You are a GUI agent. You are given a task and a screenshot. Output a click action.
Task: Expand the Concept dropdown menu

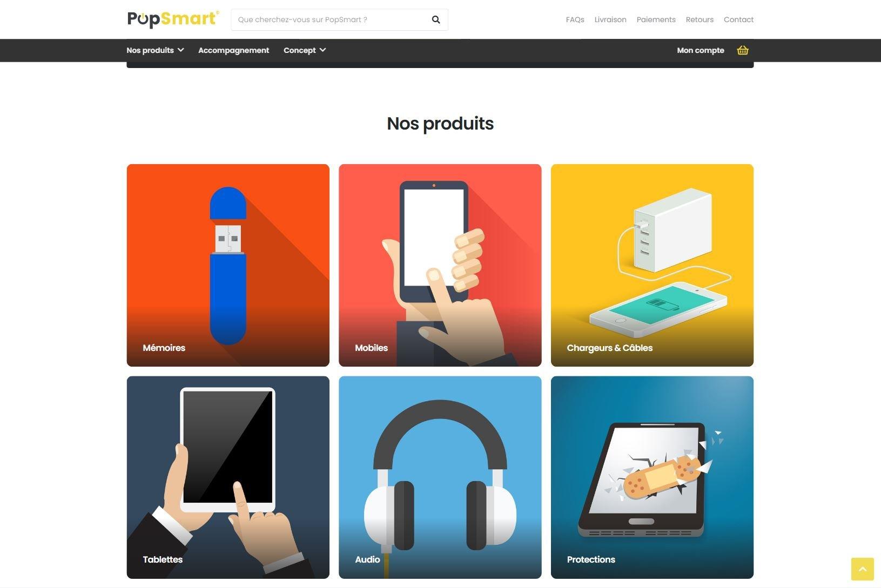[305, 50]
